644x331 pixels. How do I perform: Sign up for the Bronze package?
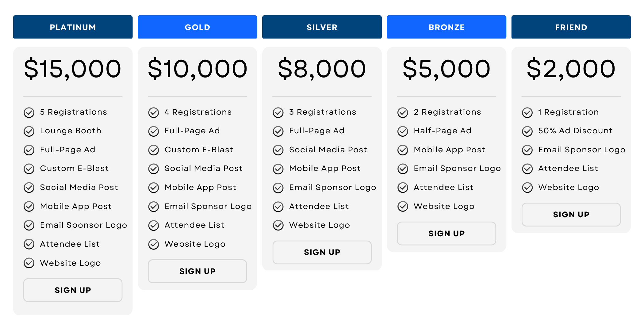[x=447, y=234]
